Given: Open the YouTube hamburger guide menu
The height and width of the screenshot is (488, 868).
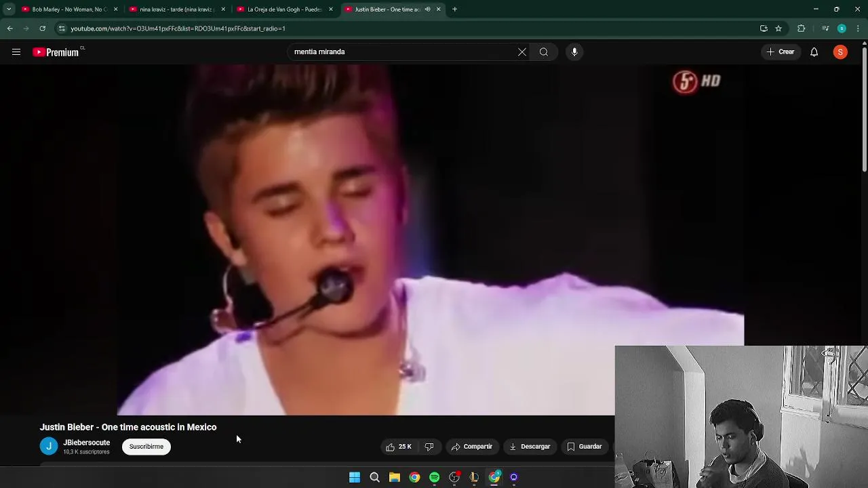Looking at the screenshot, I should (x=16, y=52).
